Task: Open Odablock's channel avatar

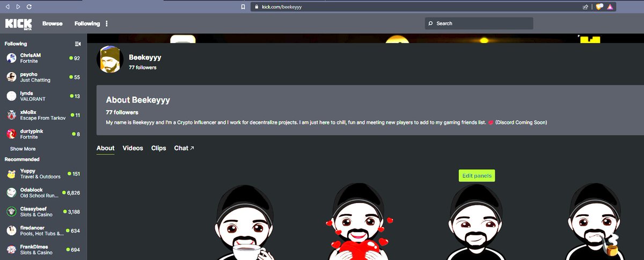Action: 11,192
